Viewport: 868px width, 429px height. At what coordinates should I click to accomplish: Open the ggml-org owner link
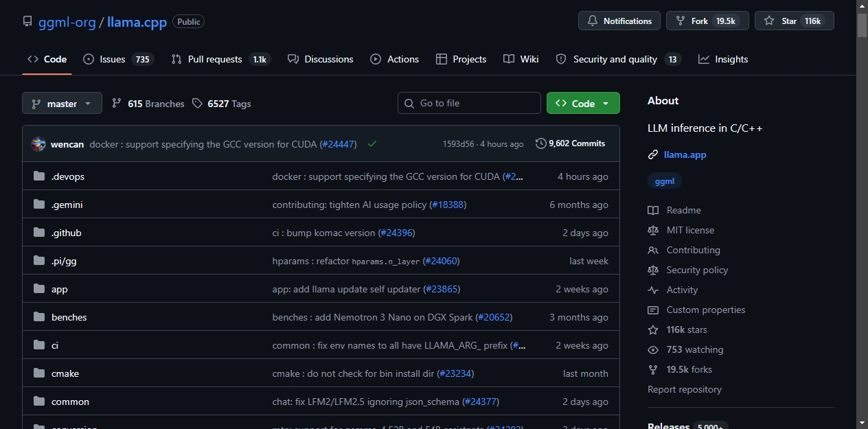click(x=67, y=22)
